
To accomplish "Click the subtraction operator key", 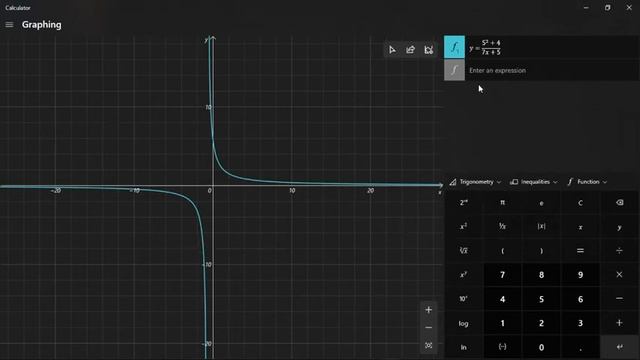I will click(x=619, y=299).
